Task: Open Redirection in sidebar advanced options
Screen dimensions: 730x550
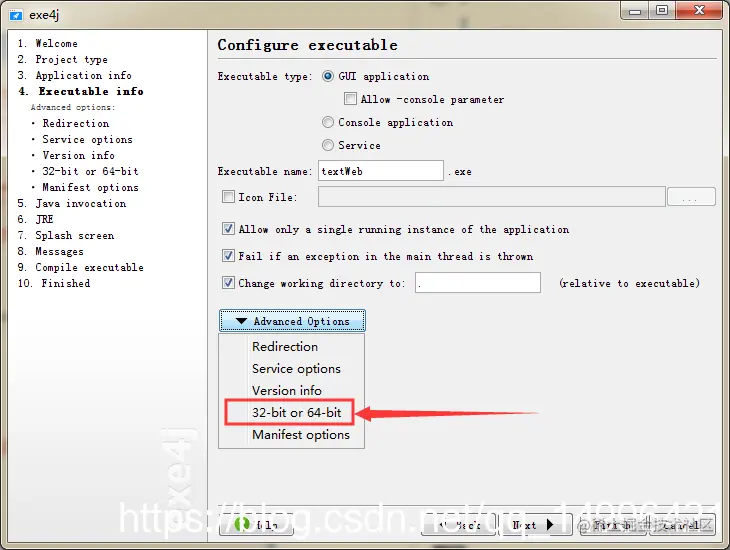Action: coord(75,123)
